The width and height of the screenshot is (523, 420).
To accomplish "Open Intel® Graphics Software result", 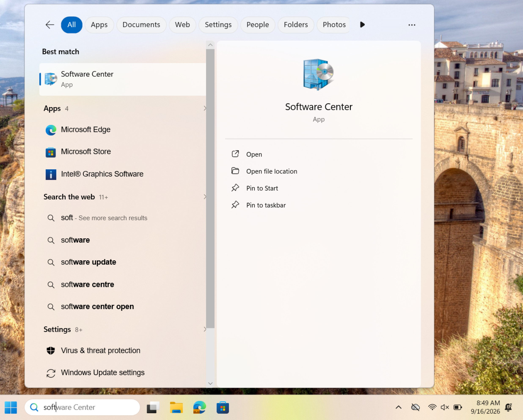I will (x=122, y=174).
